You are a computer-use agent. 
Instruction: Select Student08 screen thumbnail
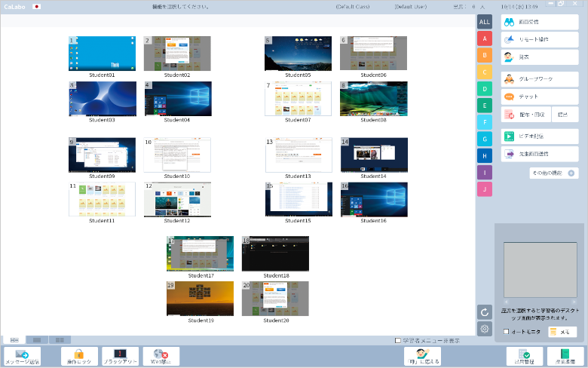(373, 99)
